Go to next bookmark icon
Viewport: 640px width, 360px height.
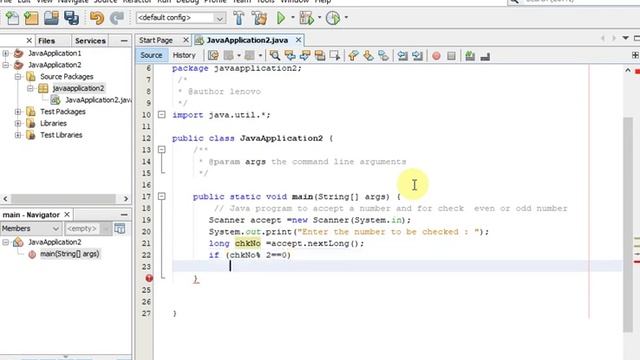[x=368, y=56]
